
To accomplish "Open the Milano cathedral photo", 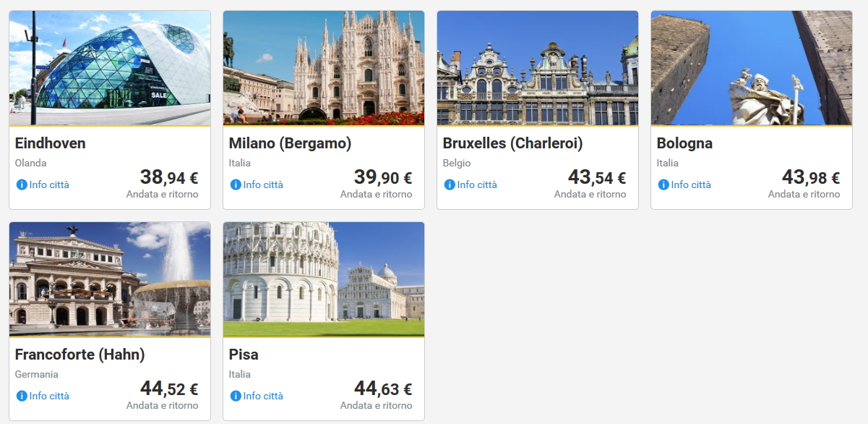I will (324, 68).
